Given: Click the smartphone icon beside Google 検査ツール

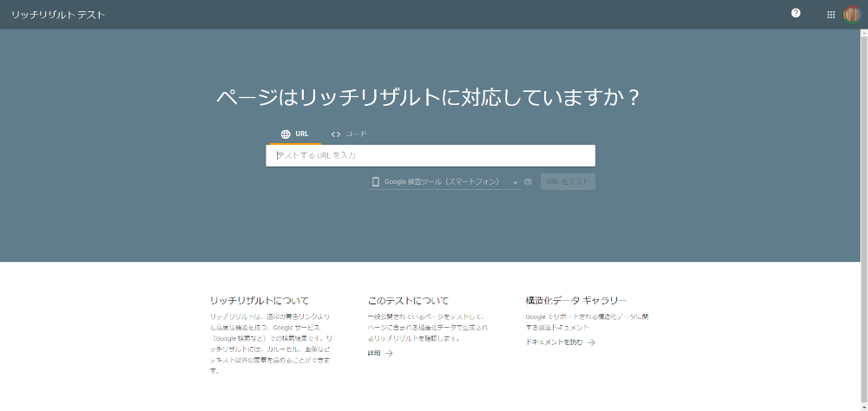Looking at the screenshot, I should pyautogui.click(x=376, y=182).
